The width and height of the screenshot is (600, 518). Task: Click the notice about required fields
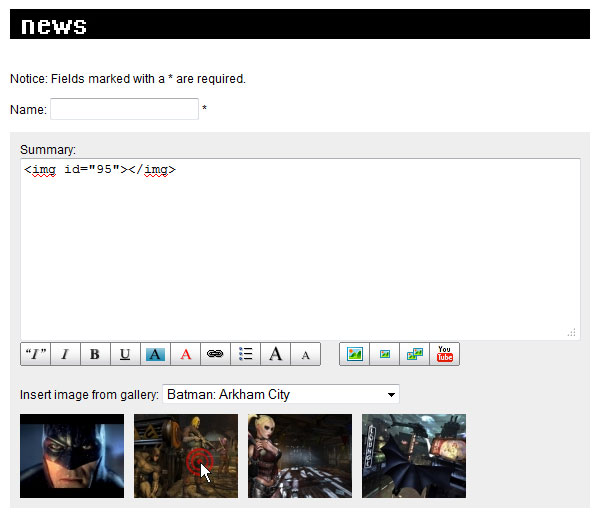(128, 79)
